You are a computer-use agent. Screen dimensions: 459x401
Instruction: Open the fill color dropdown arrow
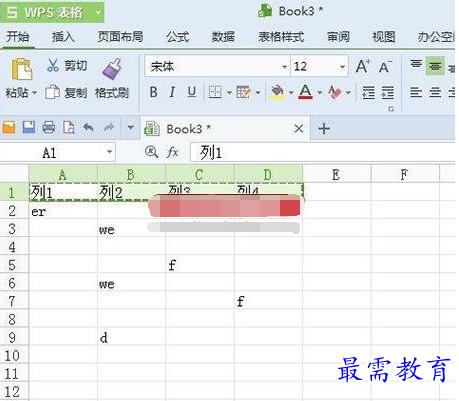[x=291, y=93]
